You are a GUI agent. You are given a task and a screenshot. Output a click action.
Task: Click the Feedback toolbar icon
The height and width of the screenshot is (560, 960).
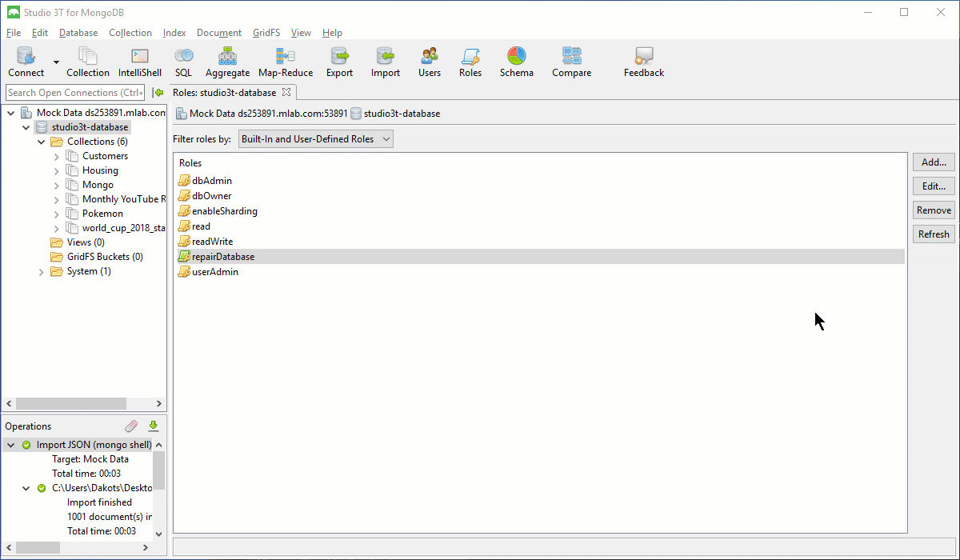click(644, 62)
